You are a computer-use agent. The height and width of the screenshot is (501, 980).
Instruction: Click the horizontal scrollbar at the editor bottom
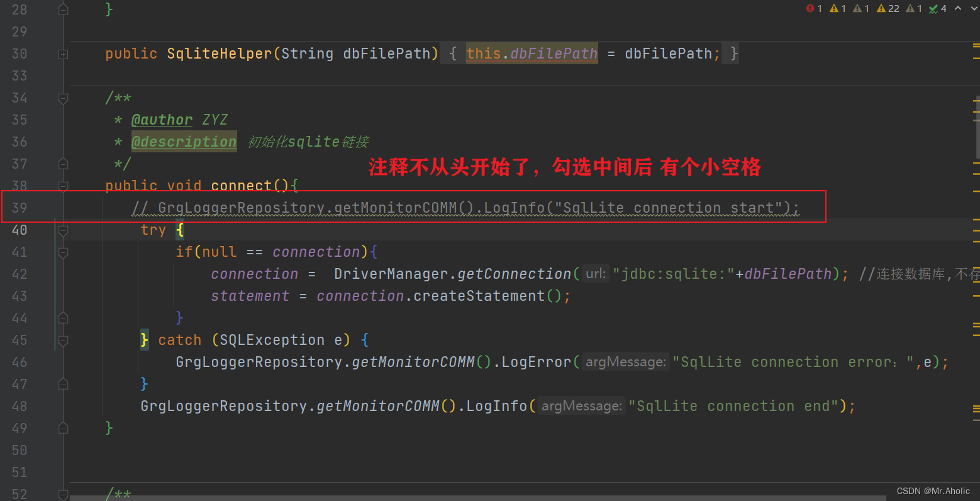pyautogui.click(x=478, y=498)
